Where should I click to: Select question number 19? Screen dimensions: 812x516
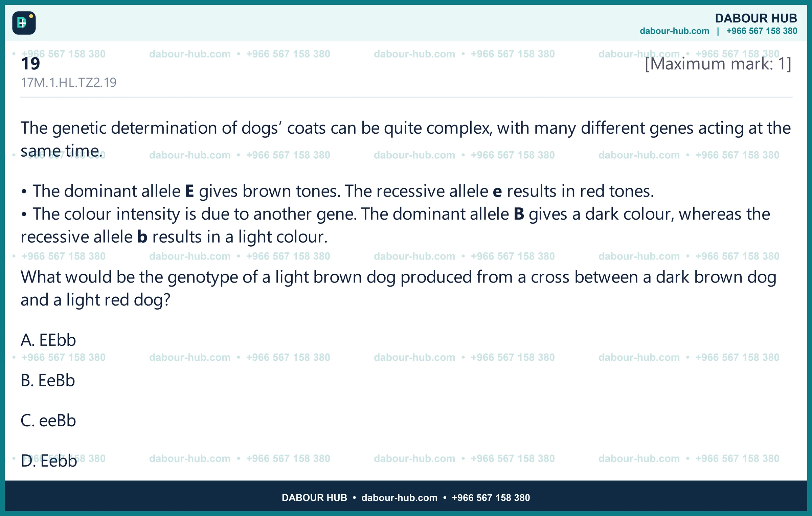tap(30, 64)
